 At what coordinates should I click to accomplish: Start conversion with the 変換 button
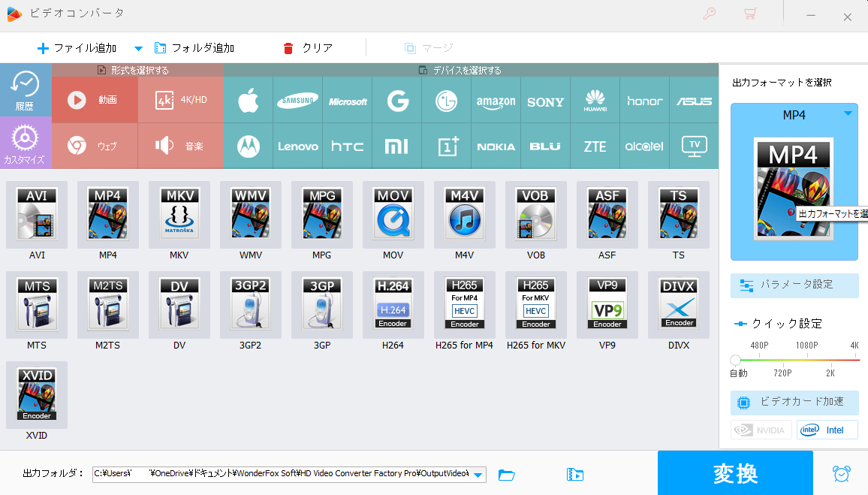tap(735, 473)
